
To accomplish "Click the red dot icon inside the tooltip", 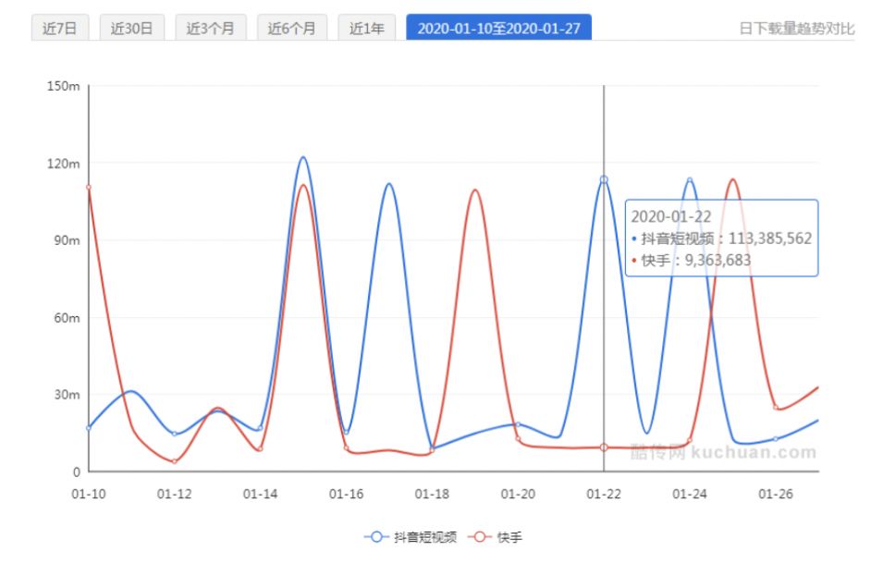I will (634, 260).
